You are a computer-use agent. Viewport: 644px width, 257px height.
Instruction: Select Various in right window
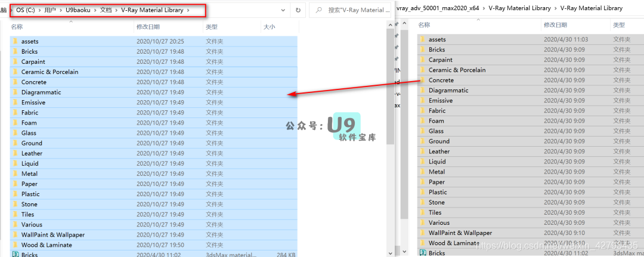coord(439,223)
